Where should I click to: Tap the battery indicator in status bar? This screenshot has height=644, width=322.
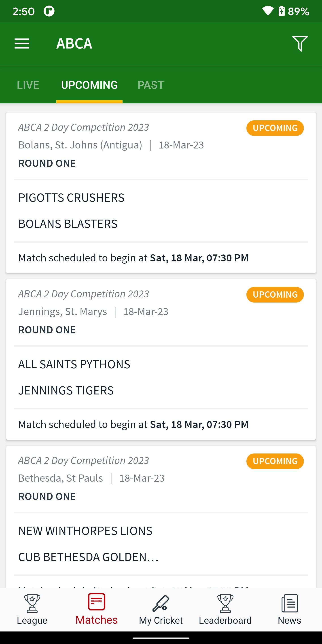point(282,11)
